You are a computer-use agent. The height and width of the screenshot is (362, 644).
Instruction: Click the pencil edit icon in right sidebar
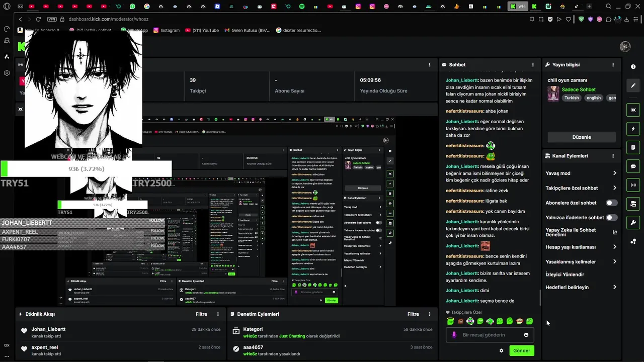(633, 86)
